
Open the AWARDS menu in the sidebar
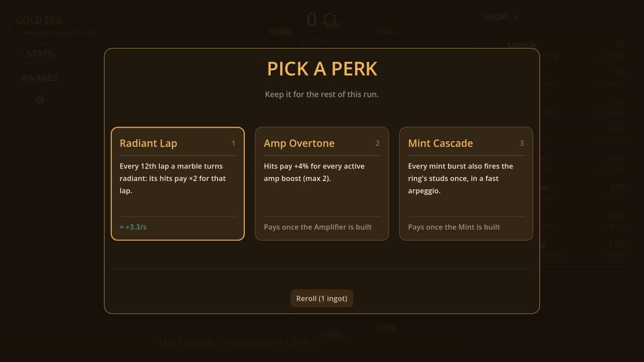(x=40, y=78)
